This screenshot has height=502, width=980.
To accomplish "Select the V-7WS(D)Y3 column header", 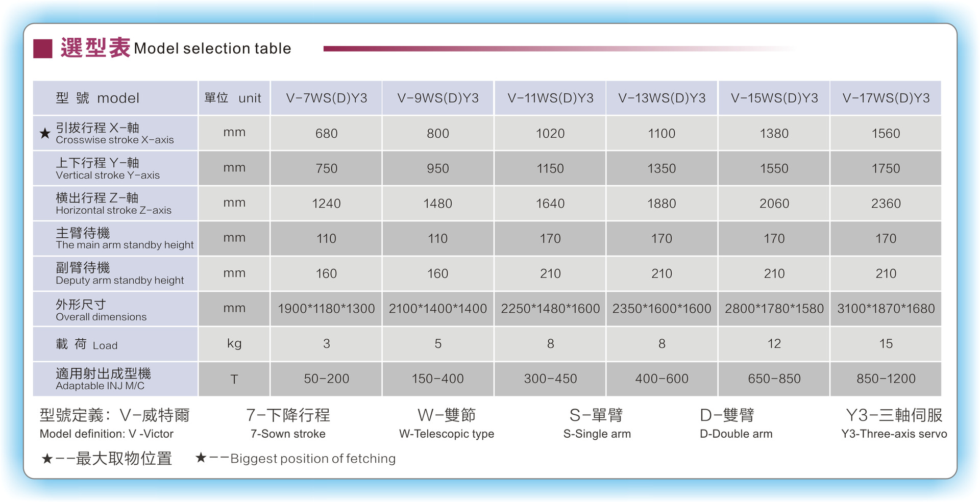I will point(327,98).
